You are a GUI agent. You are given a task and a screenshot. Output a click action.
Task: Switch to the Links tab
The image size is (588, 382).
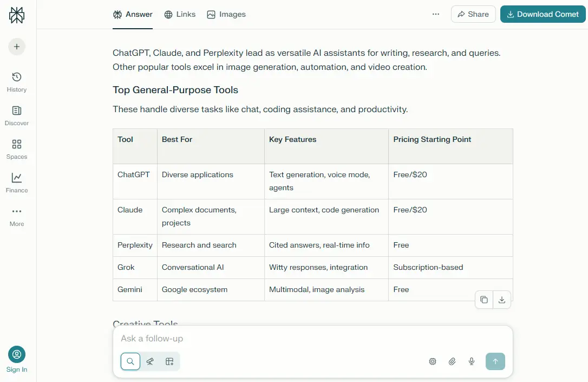(x=180, y=15)
